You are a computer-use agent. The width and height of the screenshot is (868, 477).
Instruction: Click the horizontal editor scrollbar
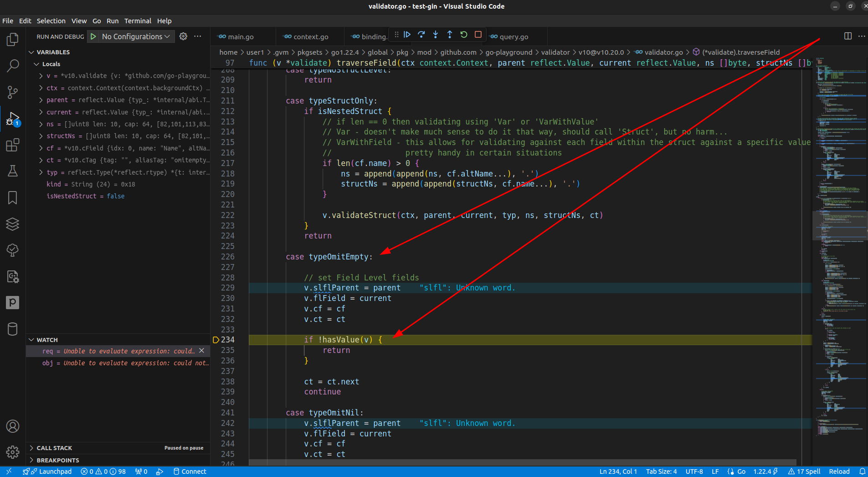522,462
